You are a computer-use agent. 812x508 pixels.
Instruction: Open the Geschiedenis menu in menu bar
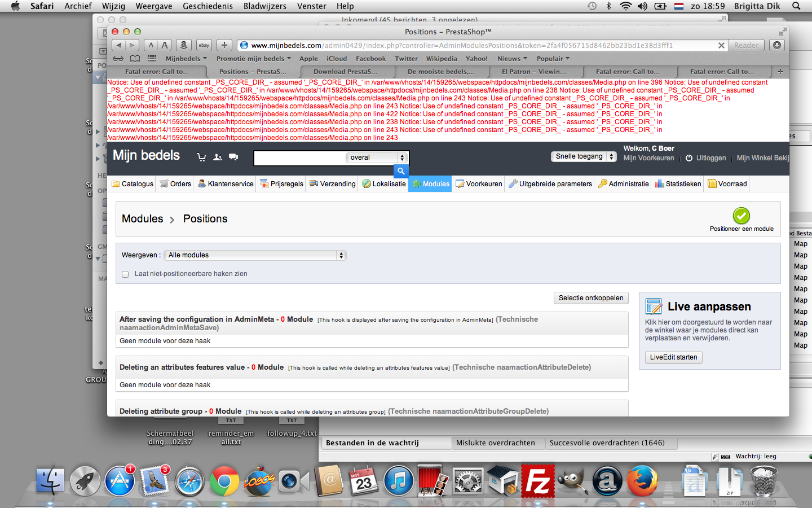pyautogui.click(x=208, y=6)
